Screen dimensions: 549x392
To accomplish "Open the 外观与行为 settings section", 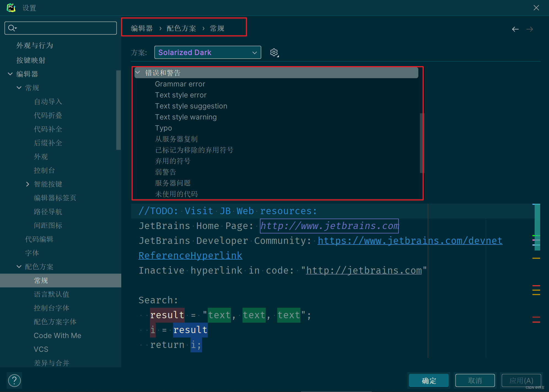I will [35, 45].
